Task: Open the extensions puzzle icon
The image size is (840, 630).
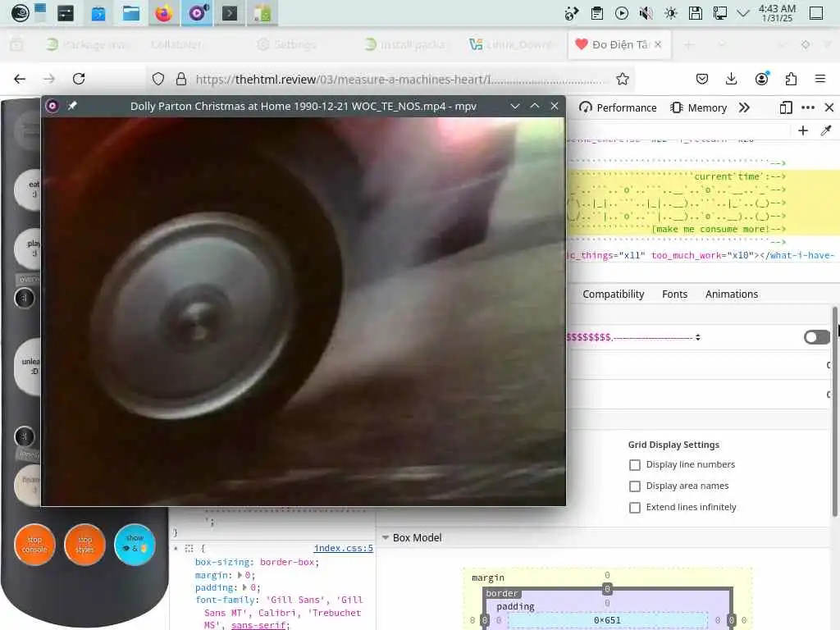Action: [x=791, y=80]
